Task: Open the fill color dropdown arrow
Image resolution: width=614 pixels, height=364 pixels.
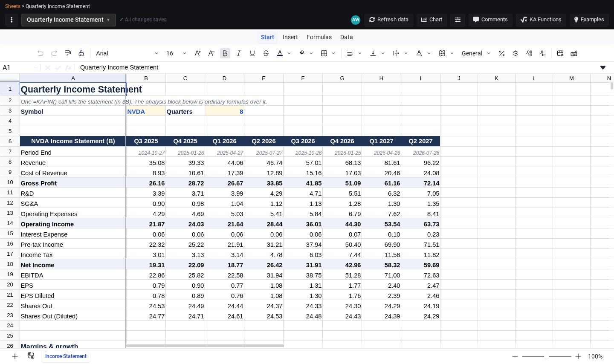Action: tap(311, 53)
